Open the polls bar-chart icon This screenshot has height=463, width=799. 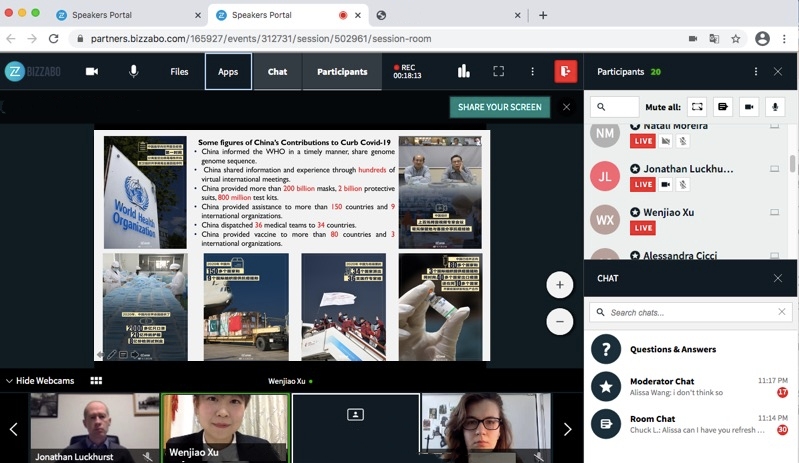[x=463, y=72]
